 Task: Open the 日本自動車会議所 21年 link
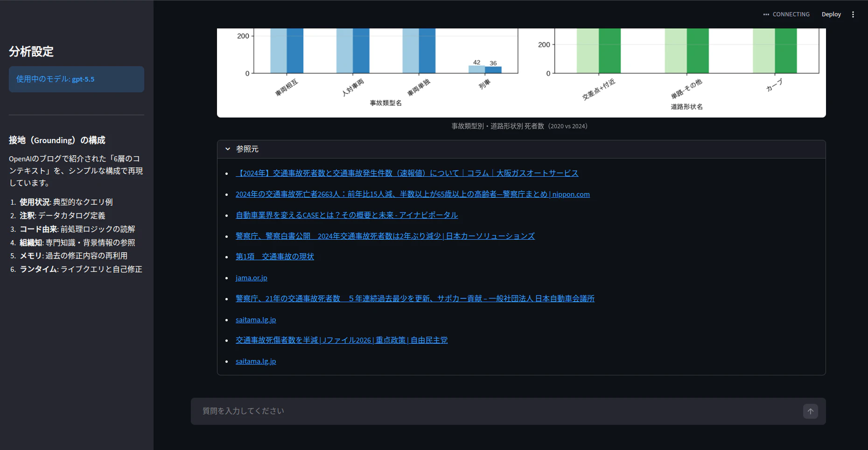tap(415, 298)
